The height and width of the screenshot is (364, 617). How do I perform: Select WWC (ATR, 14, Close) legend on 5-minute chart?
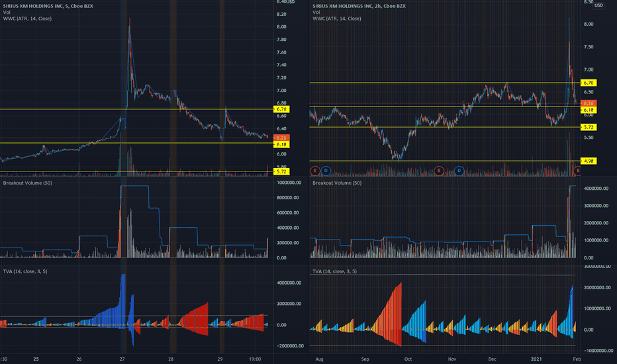point(27,19)
